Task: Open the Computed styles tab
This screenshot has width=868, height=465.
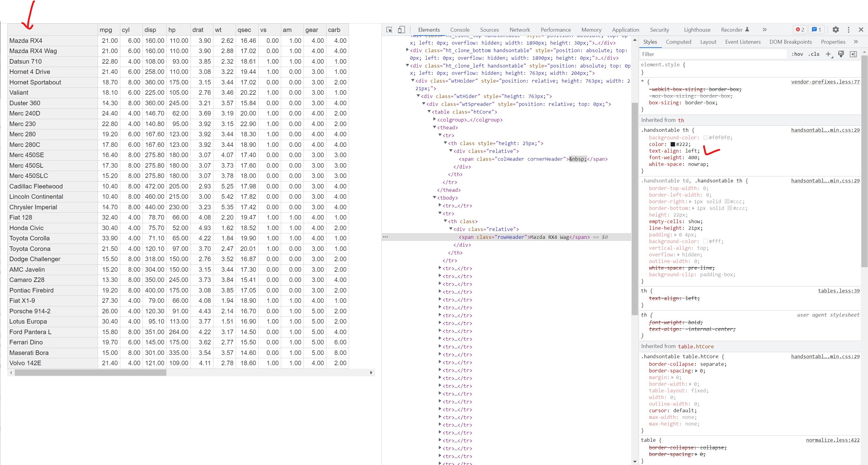Action: pyautogui.click(x=678, y=42)
